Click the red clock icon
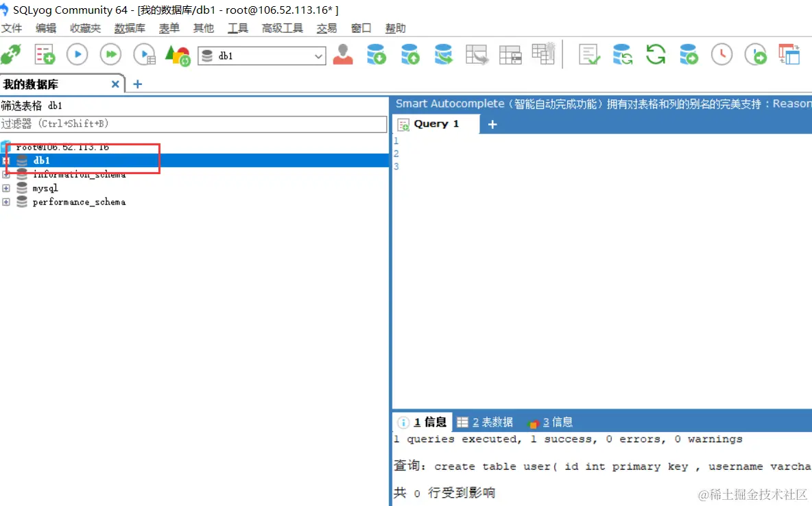812x506 pixels. [x=722, y=54]
